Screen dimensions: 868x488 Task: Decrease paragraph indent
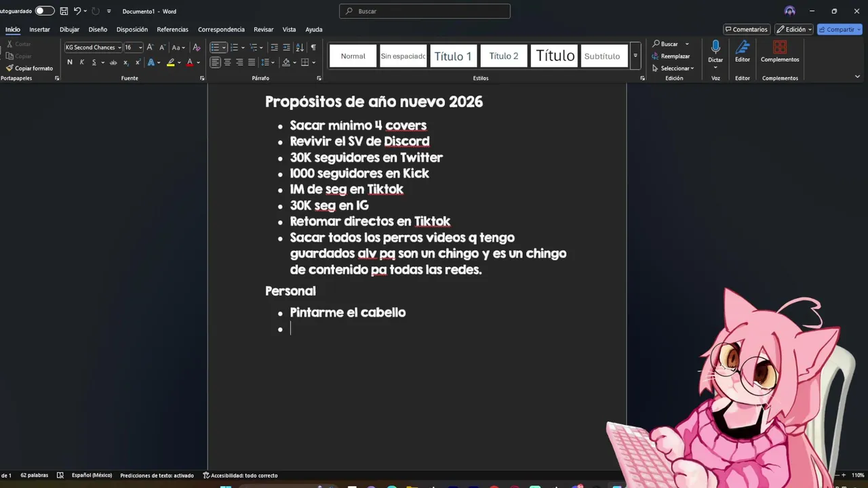click(274, 47)
